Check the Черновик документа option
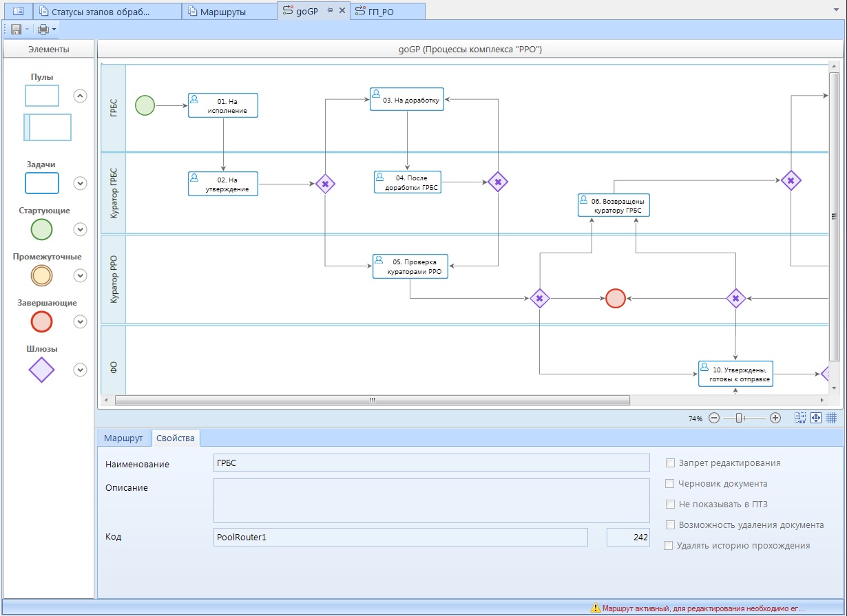847x616 pixels. click(x=670, y=484)
